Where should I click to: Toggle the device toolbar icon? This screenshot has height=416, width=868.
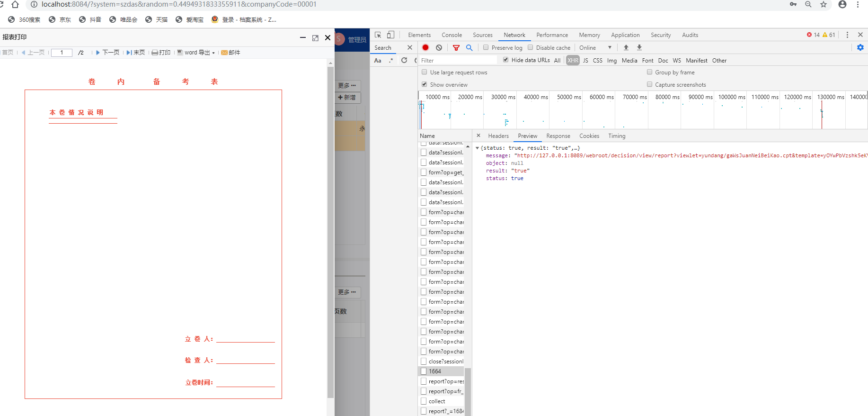point(390,35)
